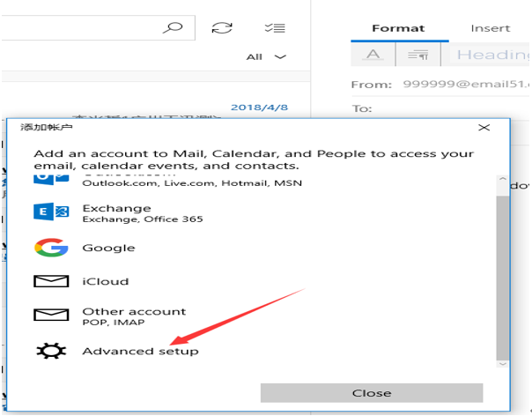Switch to the Insert tab

(491, 28)
